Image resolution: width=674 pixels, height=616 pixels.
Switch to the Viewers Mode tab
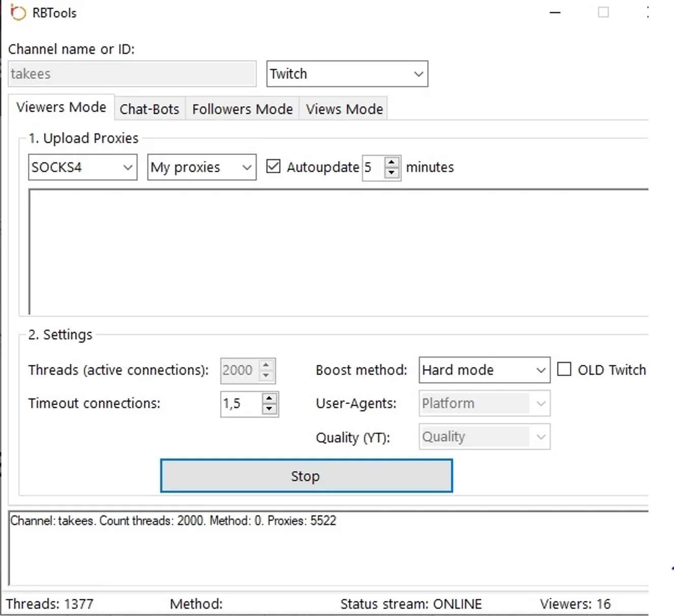(x=61, y=107)
